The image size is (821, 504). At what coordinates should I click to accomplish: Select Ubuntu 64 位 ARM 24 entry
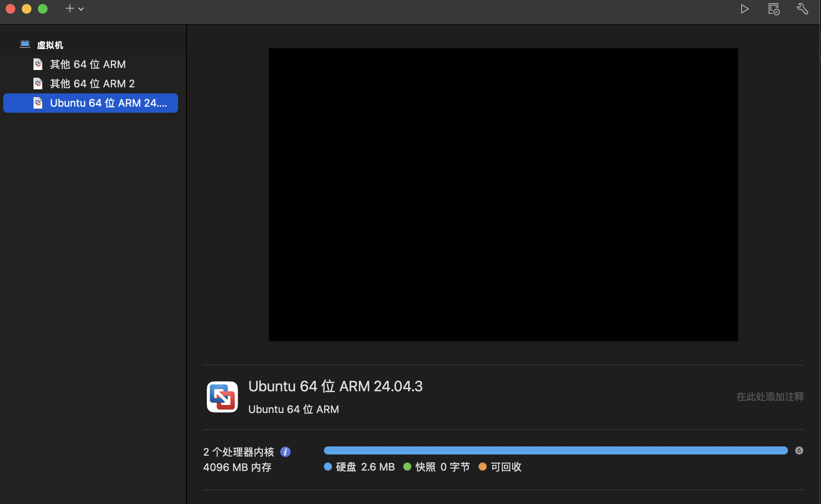108,103
